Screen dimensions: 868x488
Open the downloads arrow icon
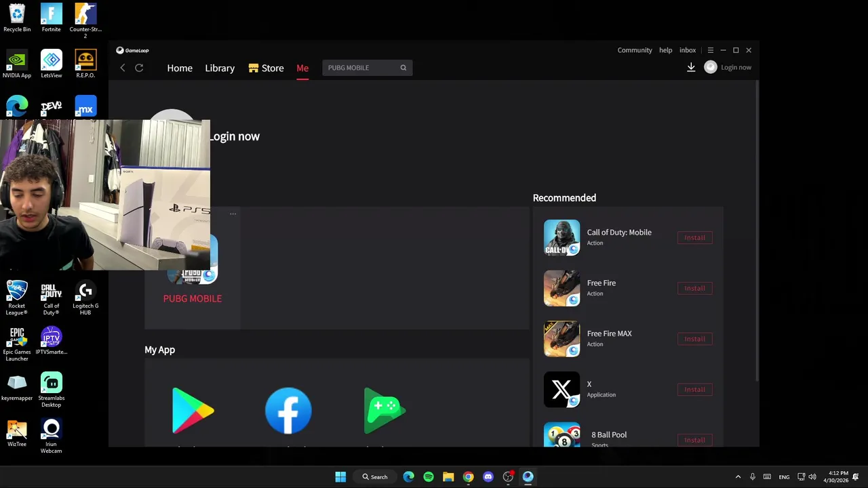[691, 67]
